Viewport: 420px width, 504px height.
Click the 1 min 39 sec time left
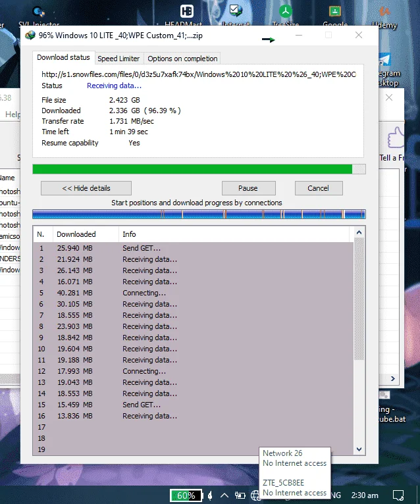(x=128, y=132)
